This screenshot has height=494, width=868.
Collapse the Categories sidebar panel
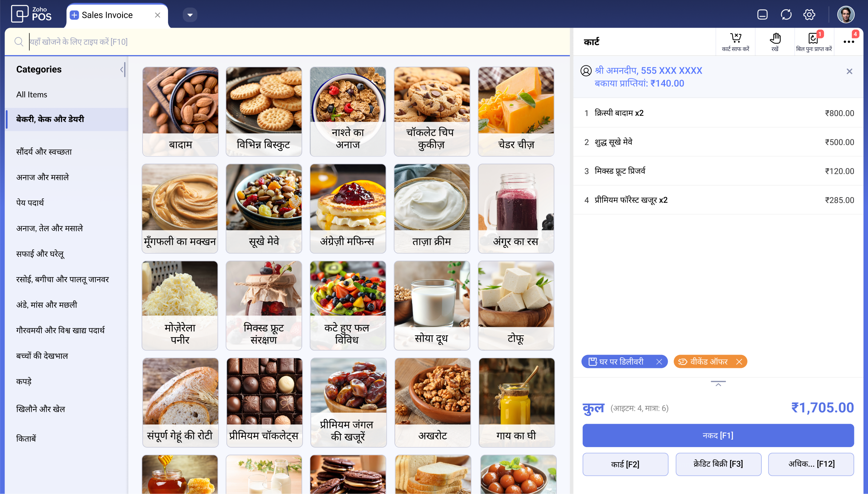(122, 70)
